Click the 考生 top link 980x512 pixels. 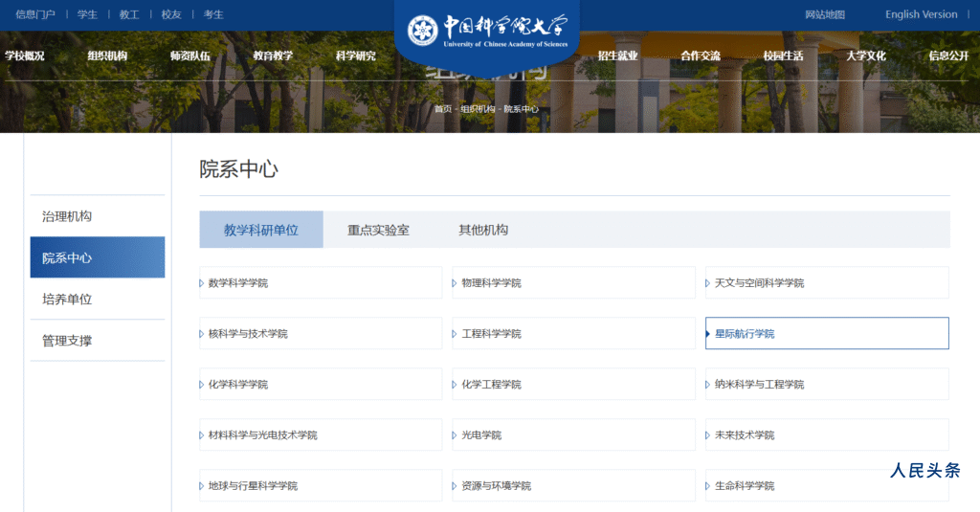click(x=213, y=14)
